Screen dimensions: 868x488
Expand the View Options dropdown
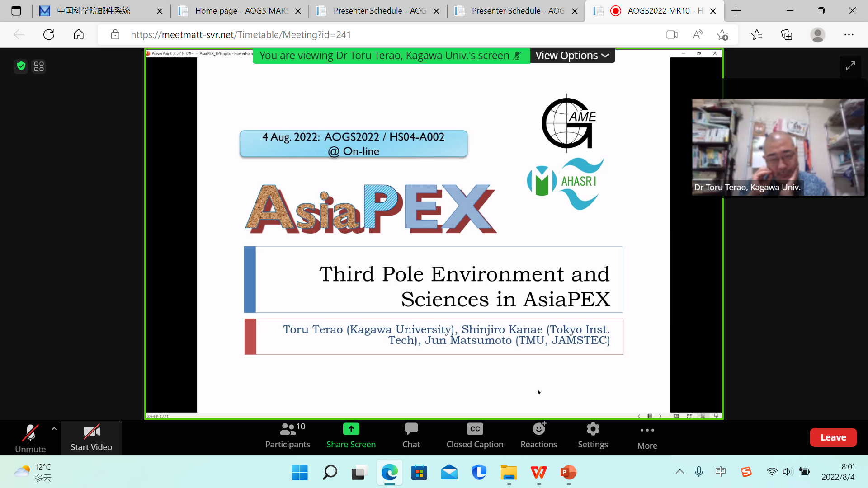(572, 56)
